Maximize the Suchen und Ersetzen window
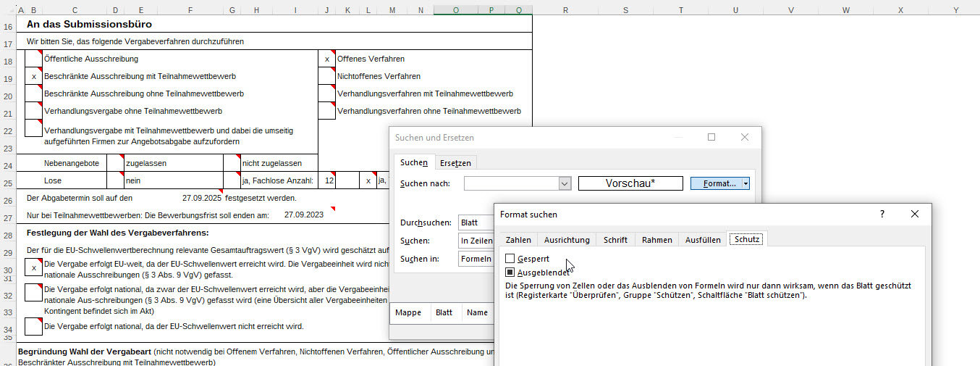This screenshot has width=980, height=366. [x=711, y=137]
